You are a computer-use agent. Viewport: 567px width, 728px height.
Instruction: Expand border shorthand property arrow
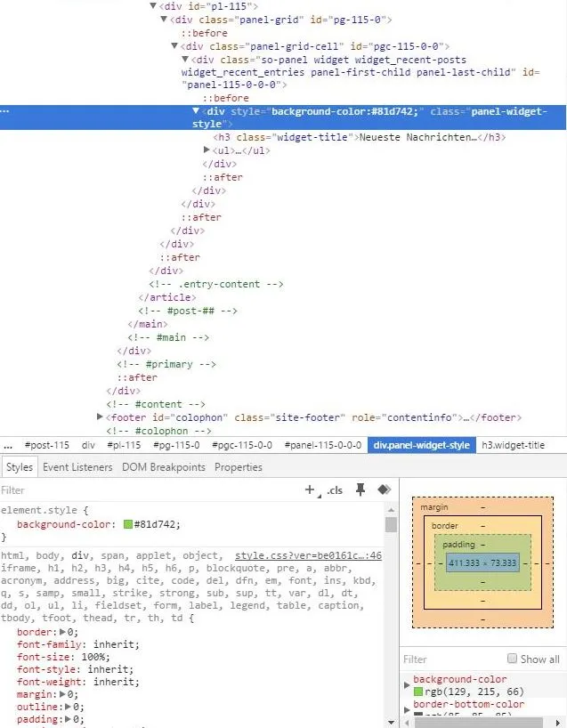click(62, 632)
